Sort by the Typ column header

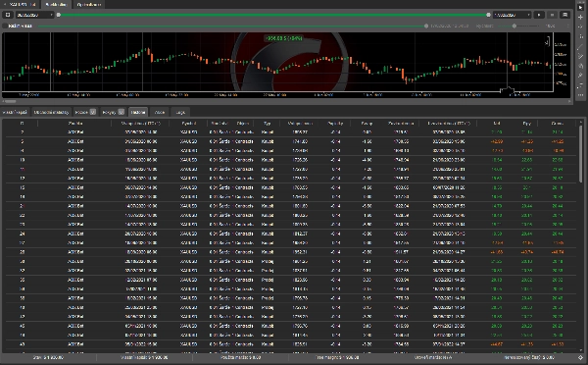coord(267,124)
